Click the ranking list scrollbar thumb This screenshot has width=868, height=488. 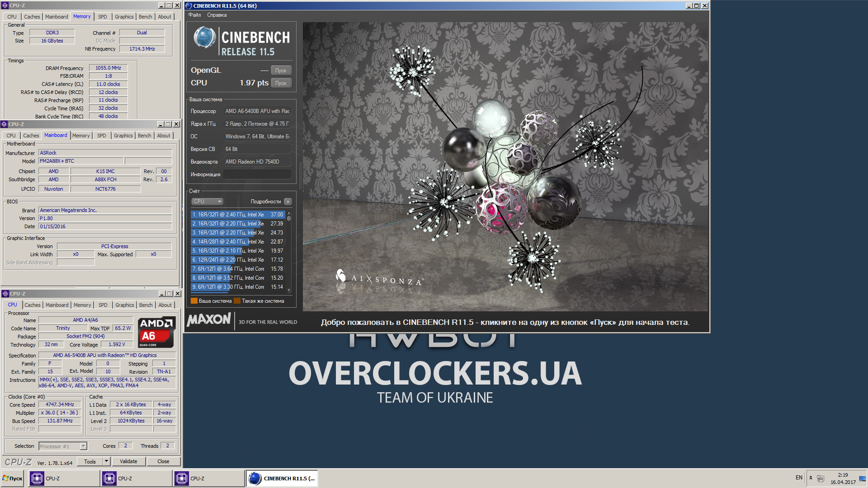(289, 219)
